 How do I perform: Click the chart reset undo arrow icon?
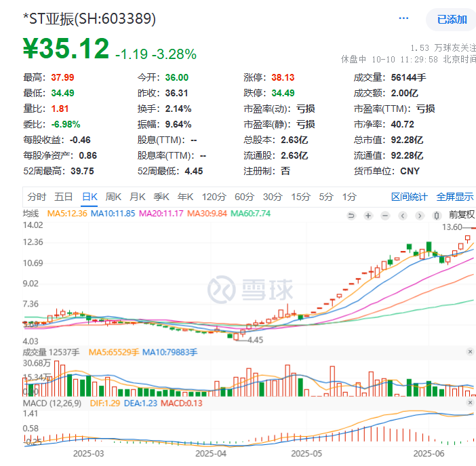[x=351, y=216]
